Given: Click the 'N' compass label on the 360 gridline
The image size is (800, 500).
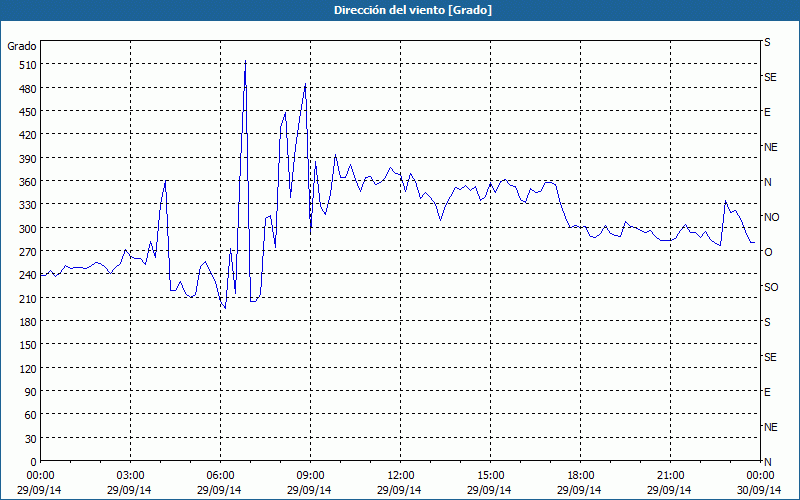Looking at the screenshot, I should [x=767, y=182].
